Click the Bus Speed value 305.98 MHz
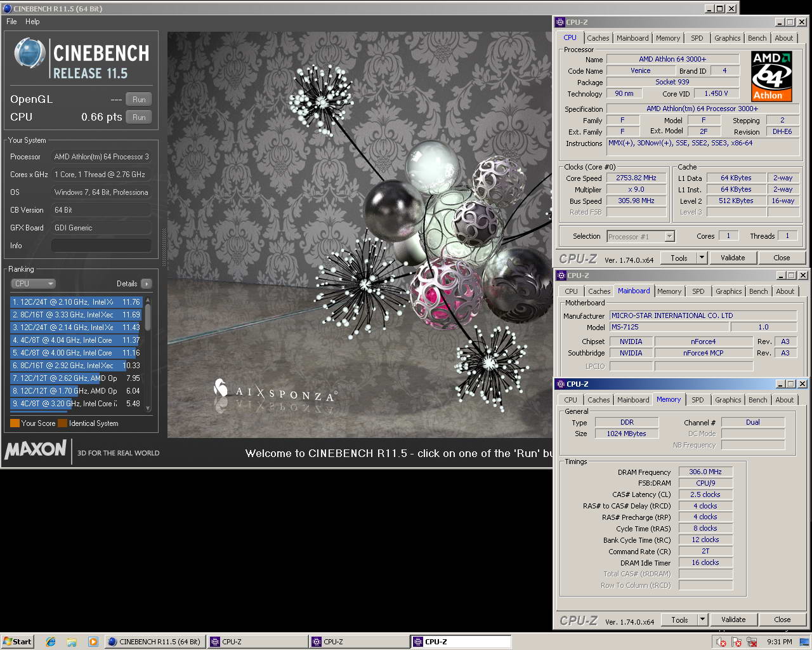 pos(636,201)
